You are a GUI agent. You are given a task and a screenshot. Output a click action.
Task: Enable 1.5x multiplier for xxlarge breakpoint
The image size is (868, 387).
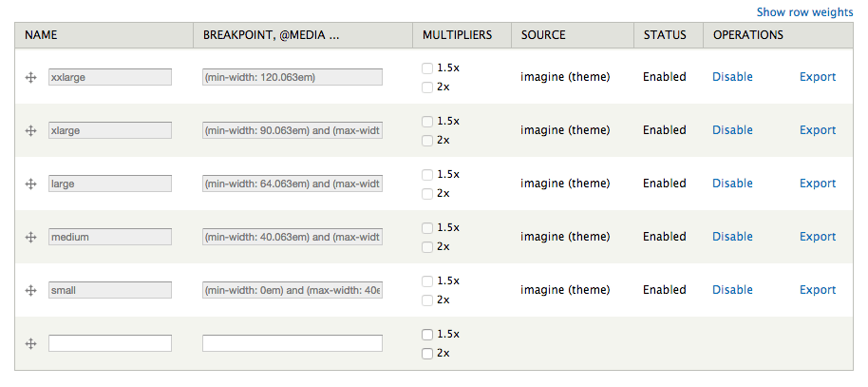pyautogui.click(x=426, y=68)
